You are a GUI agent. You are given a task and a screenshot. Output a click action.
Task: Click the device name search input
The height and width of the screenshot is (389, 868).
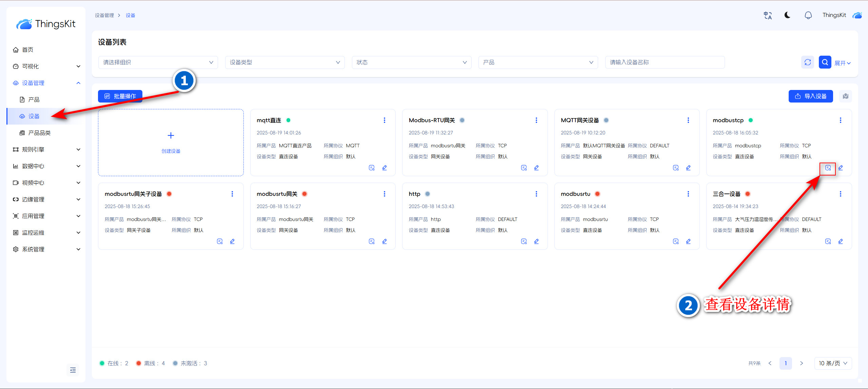665,62
